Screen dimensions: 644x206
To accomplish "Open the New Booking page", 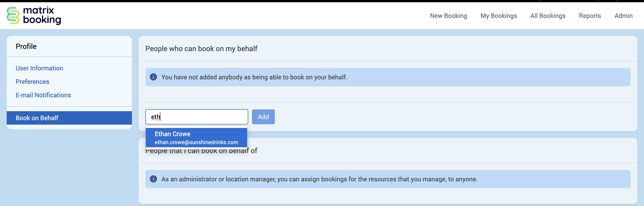I will click(448, 16).
